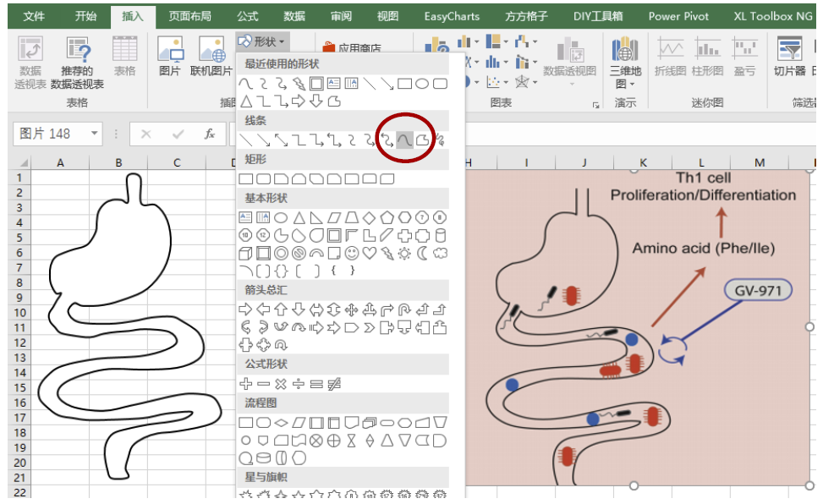Choose the U-Turn Arrow under 箭头总汇

pyautogui.click(x=404, y=310)
